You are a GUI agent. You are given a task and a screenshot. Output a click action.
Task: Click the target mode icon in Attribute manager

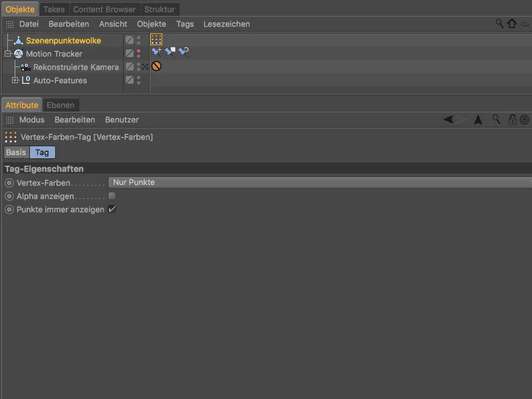coord(524,120)
